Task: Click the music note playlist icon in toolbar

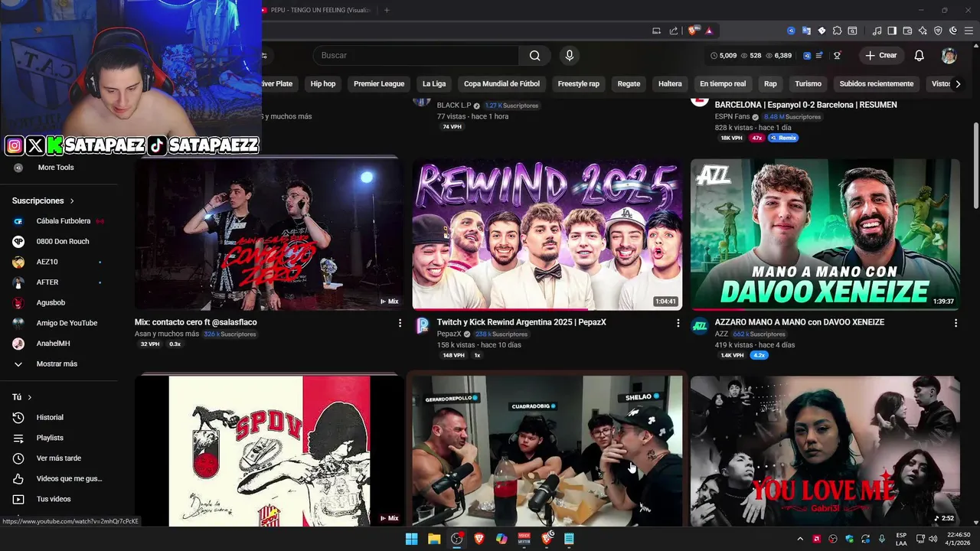Action: point(877,31)
